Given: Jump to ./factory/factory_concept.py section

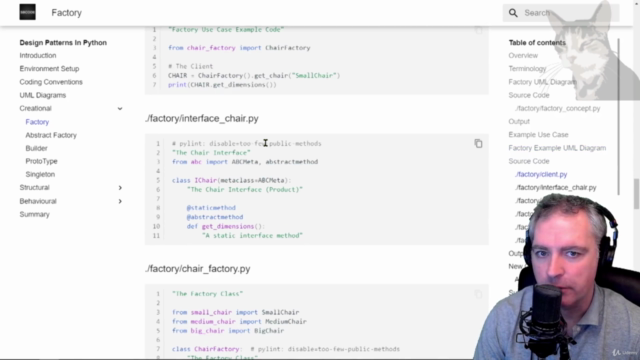Looking at the screenshot, I should (x=558, y=109).
